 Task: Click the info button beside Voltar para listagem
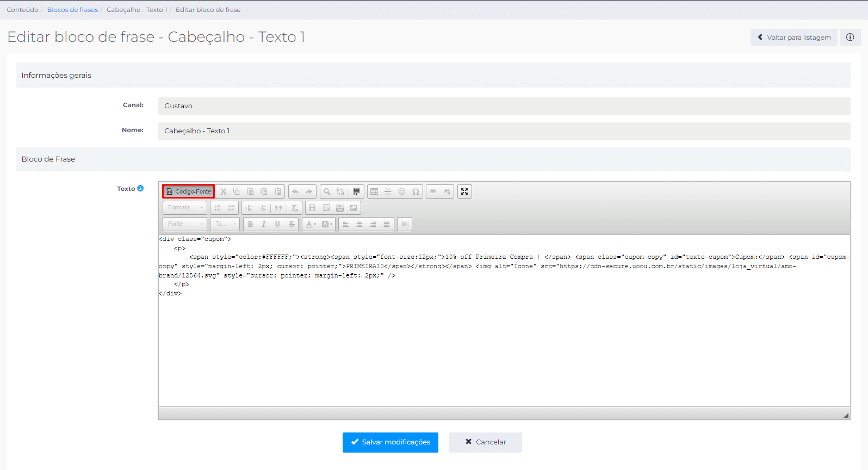click(850, 38)
